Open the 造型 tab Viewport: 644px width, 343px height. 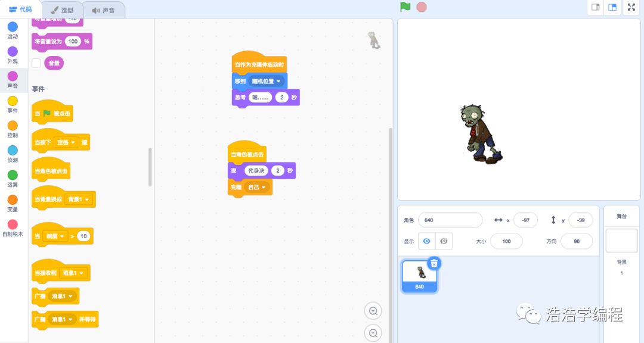click(62, 10)
